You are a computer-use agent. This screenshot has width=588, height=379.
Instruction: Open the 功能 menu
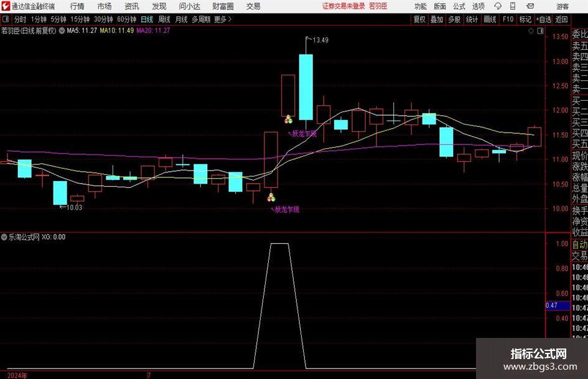pyautogui.click(x=421, y=6)
